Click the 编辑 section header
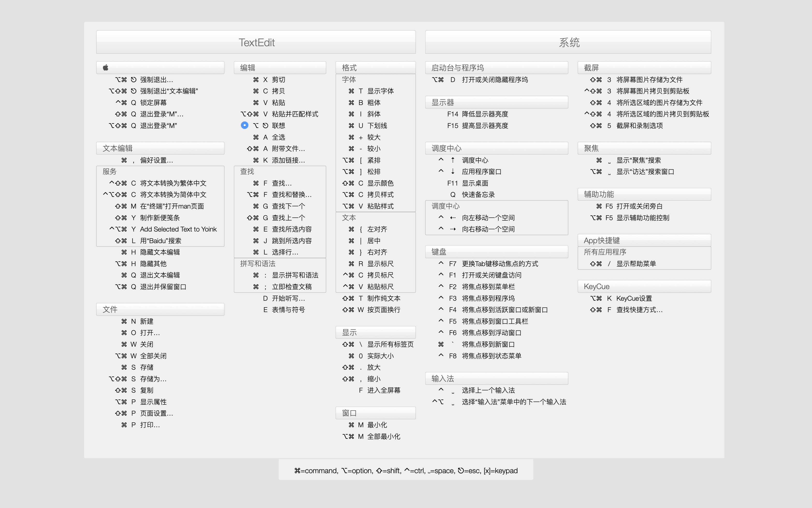 pyautogui.click(x=280, y=67)
